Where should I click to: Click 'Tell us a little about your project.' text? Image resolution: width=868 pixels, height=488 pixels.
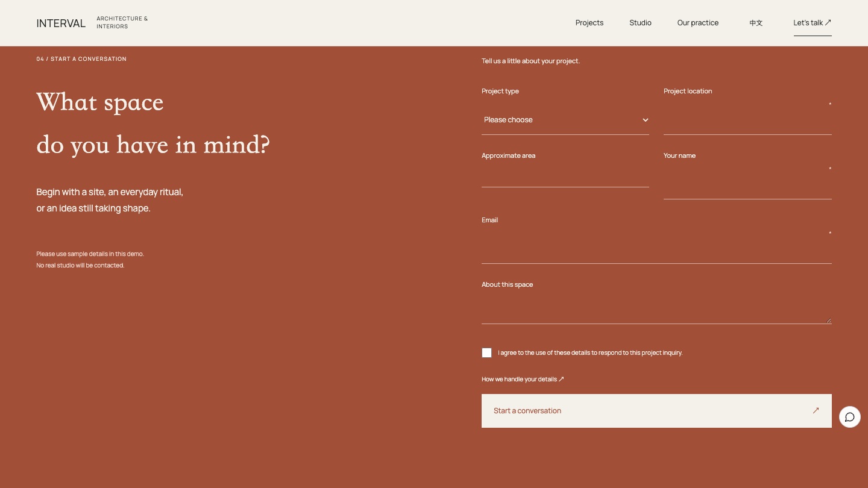click(530, 61)
